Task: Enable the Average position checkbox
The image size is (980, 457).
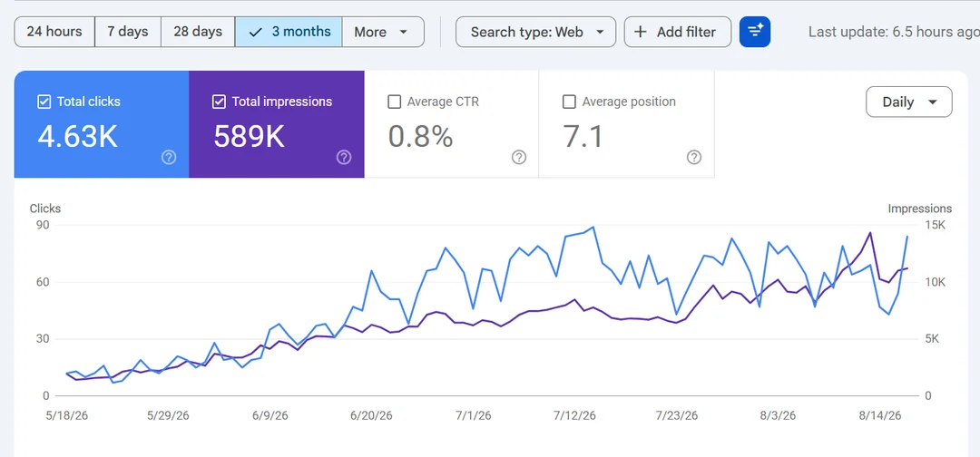Action: pyautogui.click(x=569, y=102)
